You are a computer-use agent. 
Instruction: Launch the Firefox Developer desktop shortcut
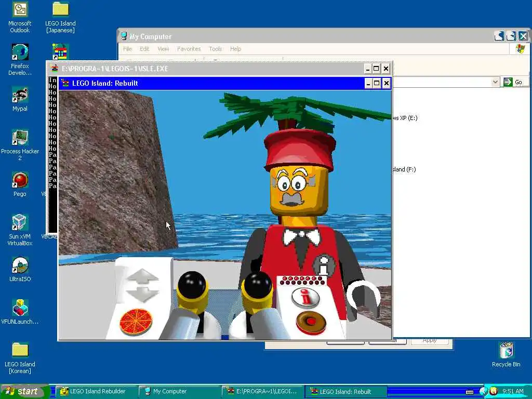point(20,60)
